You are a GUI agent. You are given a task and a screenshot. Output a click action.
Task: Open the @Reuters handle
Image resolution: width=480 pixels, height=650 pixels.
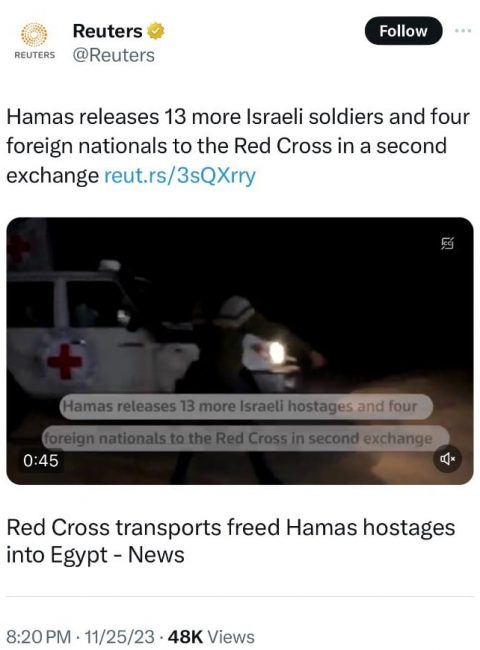pos(114,55)
